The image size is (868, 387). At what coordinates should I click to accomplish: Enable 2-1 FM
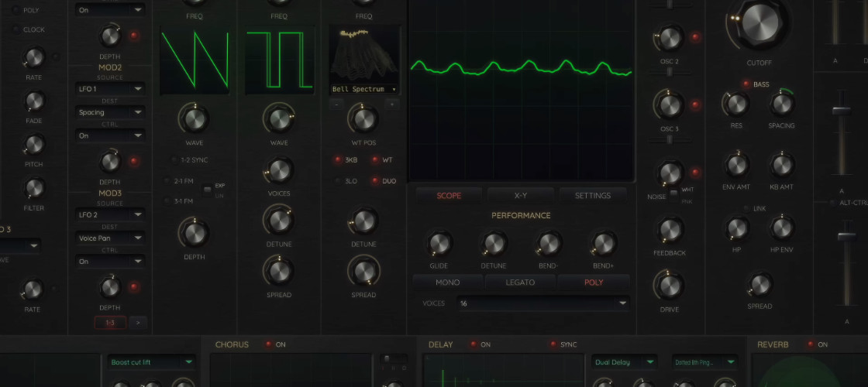pyautogui.click(x=167, y=181)
